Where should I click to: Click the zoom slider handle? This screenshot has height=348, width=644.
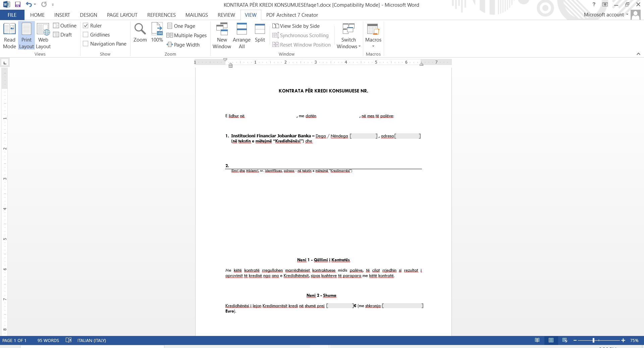tap(593, 340)
